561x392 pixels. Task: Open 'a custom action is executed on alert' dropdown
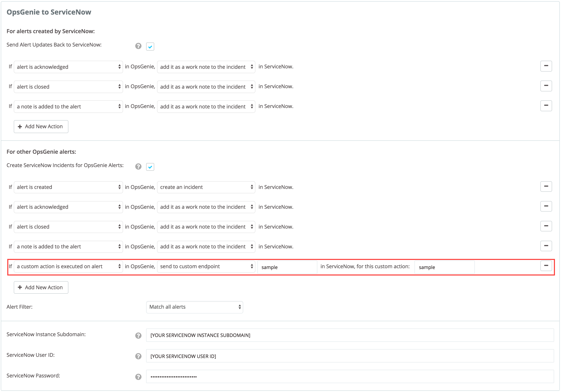68,266
